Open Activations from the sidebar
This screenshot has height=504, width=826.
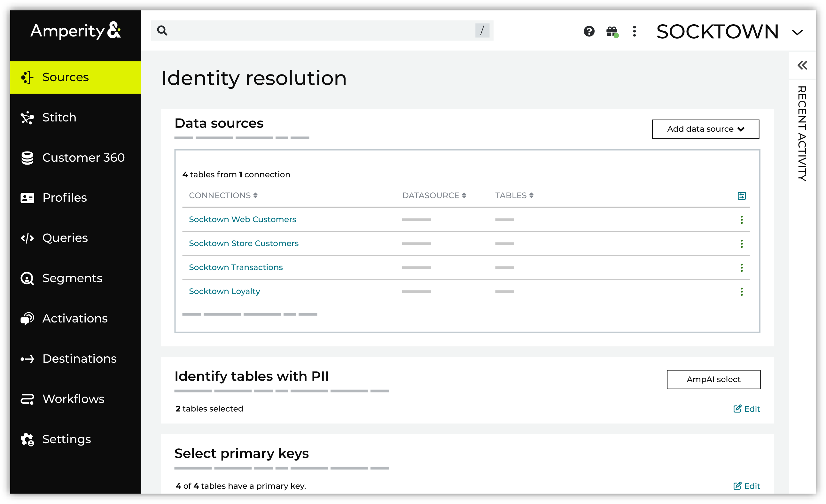[75, 318]
